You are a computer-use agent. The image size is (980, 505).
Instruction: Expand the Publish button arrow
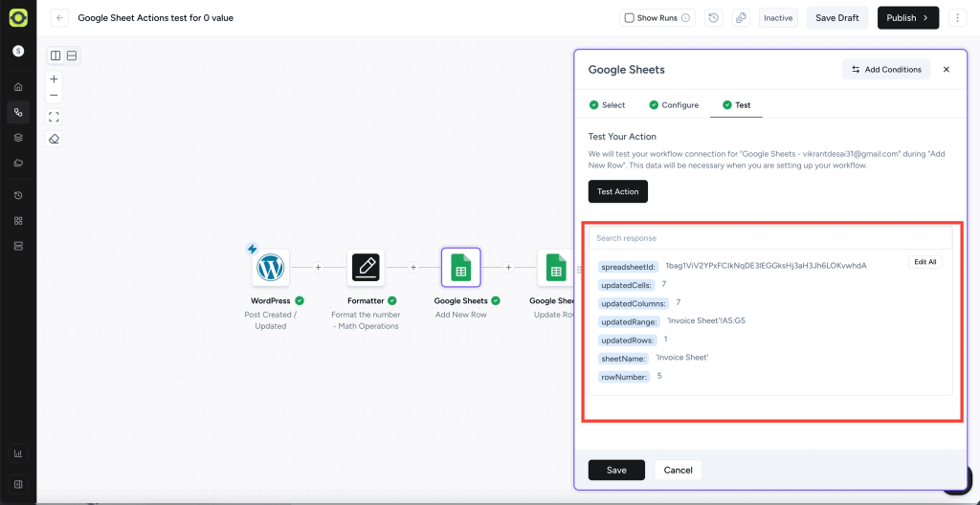(924, 18)
